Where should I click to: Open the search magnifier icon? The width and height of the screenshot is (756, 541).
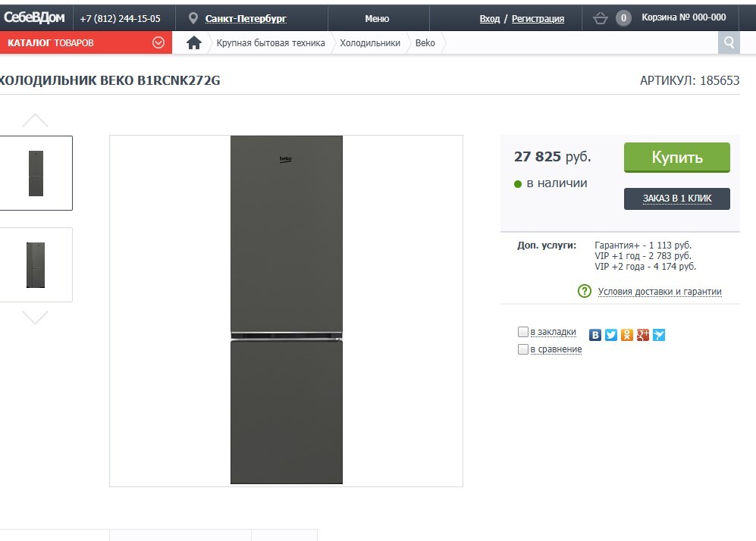point(729,42)
